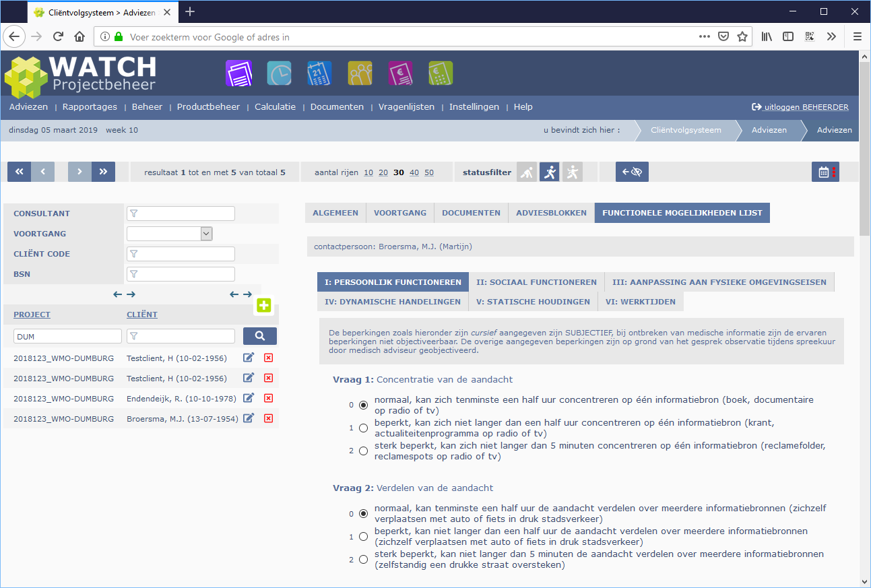Toggle the finishing-runner status filter
Viewport: 871px width, 588px height.
(573, 172)
